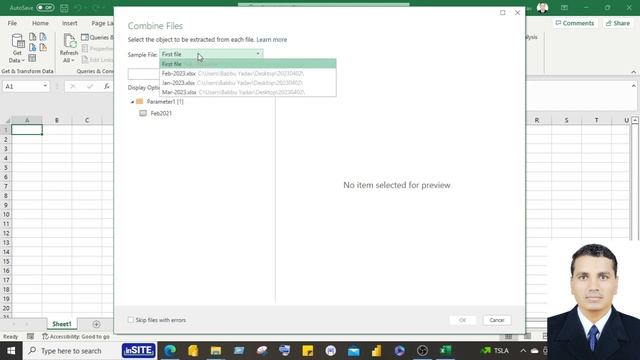This screenshot has width=640, height=360.
Task: Switch to the Insert ribbon tab
Action: coord(69,23)
